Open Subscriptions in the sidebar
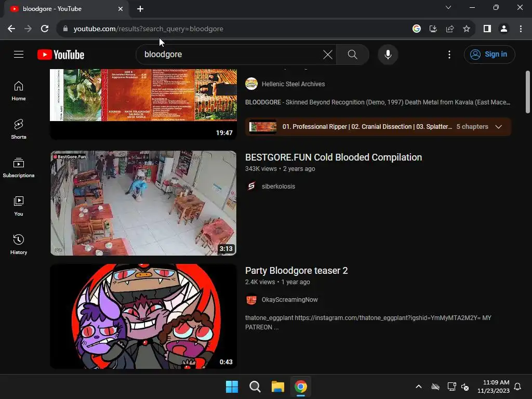 point(19,168)
